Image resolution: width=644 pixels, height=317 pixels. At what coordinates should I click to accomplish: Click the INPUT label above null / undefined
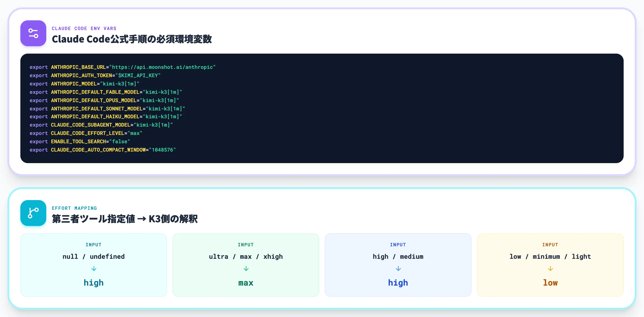click(93, 245)
